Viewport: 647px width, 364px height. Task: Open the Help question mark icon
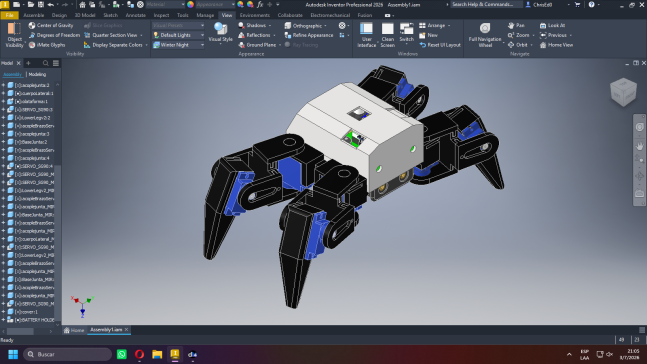pos(592,5)
